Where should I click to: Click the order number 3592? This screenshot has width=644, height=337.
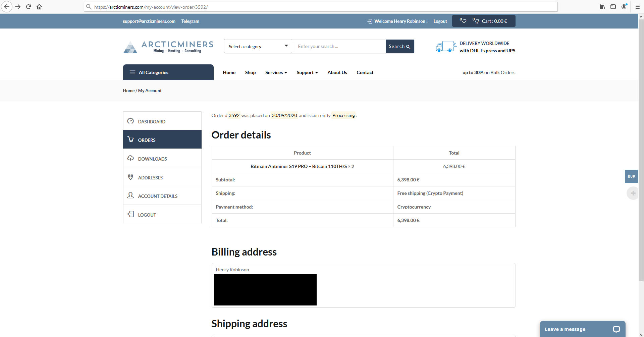(234, 115)
